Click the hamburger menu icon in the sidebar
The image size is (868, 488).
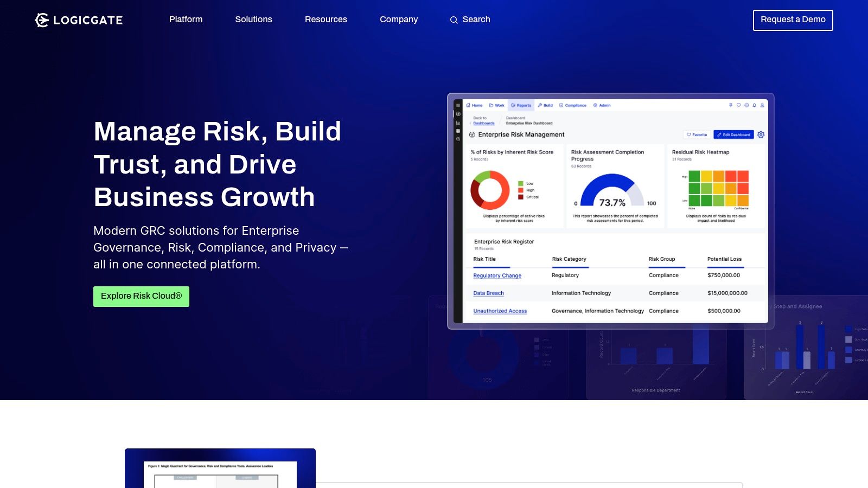(458, 105)
